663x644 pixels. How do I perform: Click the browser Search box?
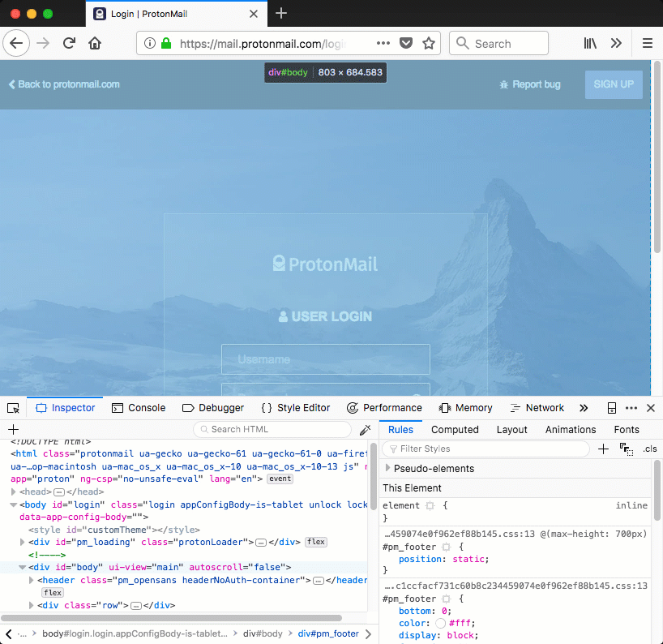click(498, 43)
